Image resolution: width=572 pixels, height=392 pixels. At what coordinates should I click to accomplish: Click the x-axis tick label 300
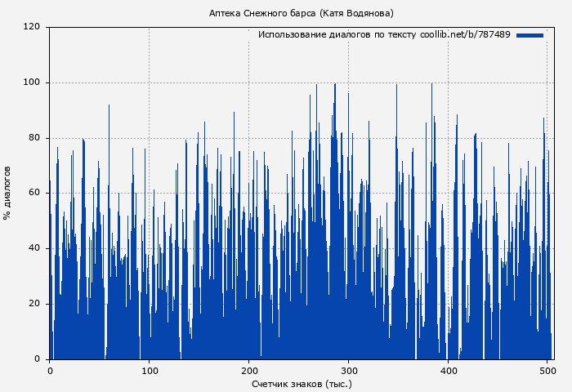pos(349,371)
